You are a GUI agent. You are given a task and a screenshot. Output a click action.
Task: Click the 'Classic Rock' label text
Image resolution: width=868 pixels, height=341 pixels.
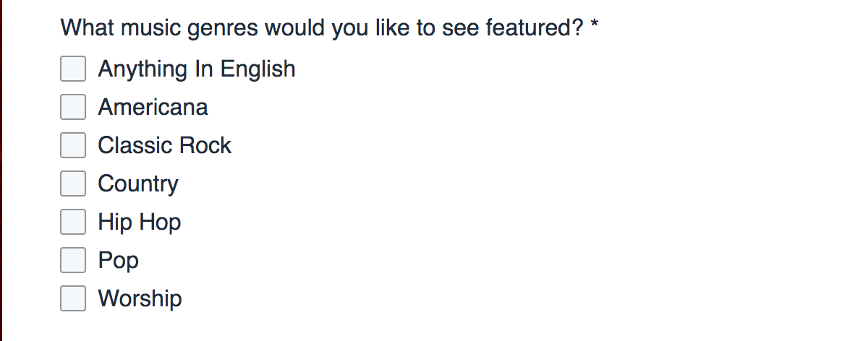(164, 145)
